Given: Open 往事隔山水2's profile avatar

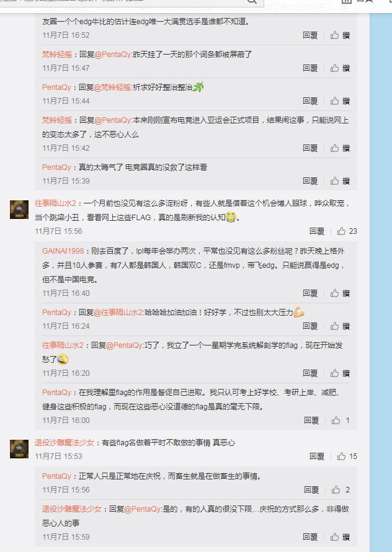Looking at the screenshot, I should click(19, 210).
